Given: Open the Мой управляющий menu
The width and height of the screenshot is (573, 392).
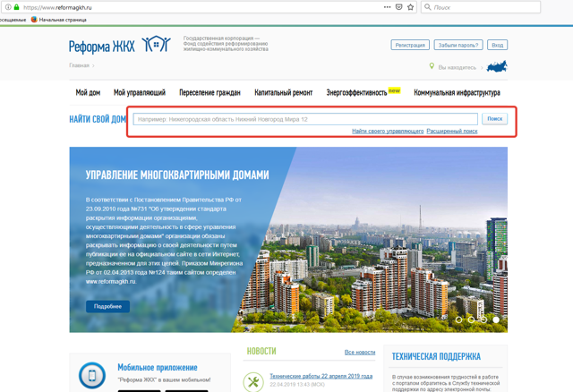Looking at the screenshot, I should click(140, 93).
